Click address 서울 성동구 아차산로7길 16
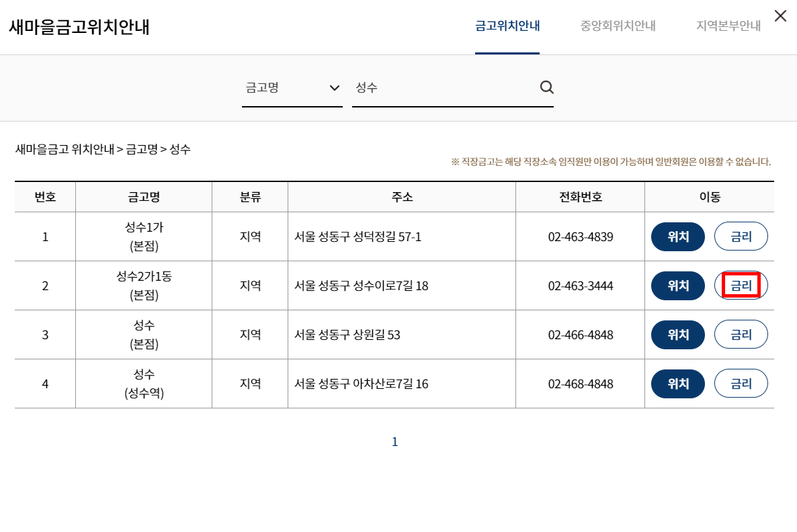This screenshot has width=797, height=532. 362,384
